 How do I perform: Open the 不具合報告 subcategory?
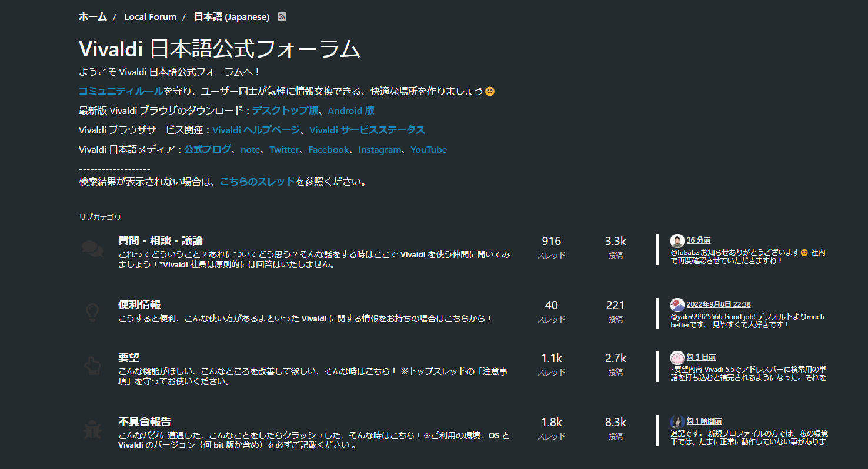tap(145, 421)
